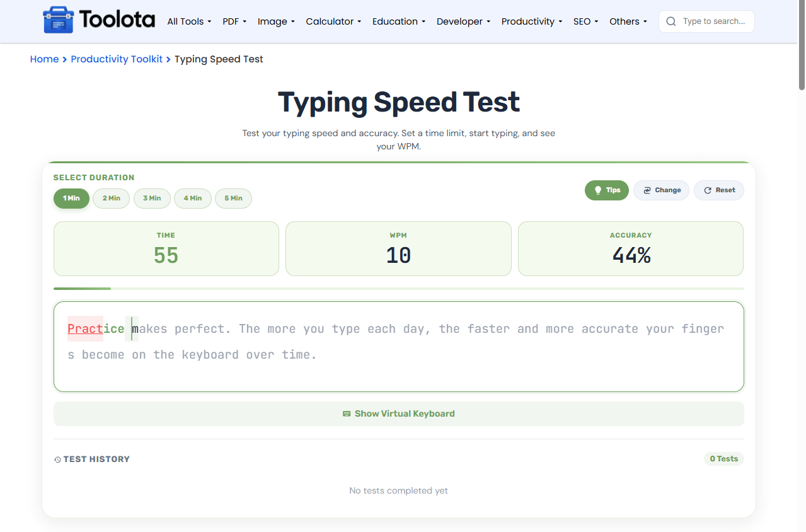This screenshot has height=532, width=806.
Task: Click the TIME value 55
Action: [x=166, y=255]
